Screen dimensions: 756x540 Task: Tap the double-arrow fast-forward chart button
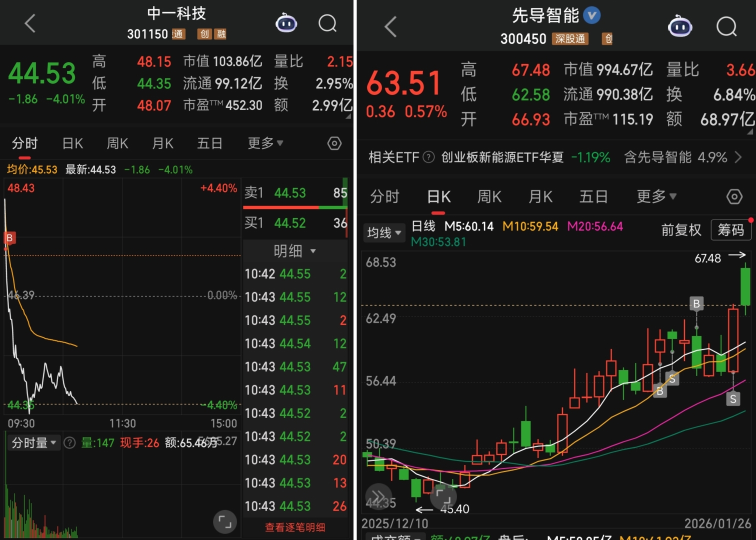pos(378,496)
